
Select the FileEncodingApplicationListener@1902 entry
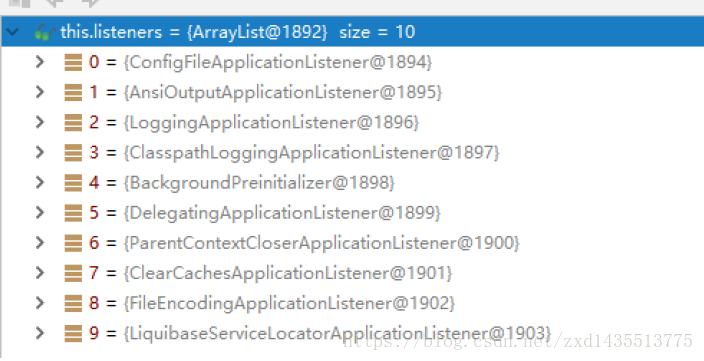coord(289,303)
